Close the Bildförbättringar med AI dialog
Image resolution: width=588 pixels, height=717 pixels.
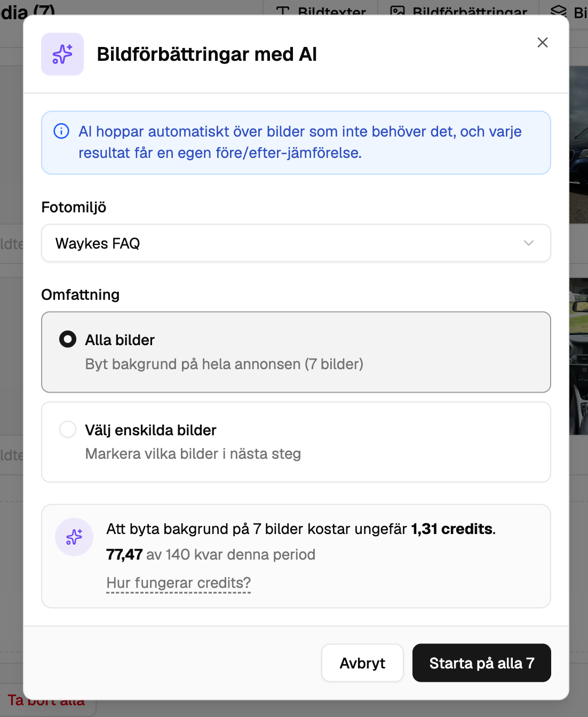(543, 43)
